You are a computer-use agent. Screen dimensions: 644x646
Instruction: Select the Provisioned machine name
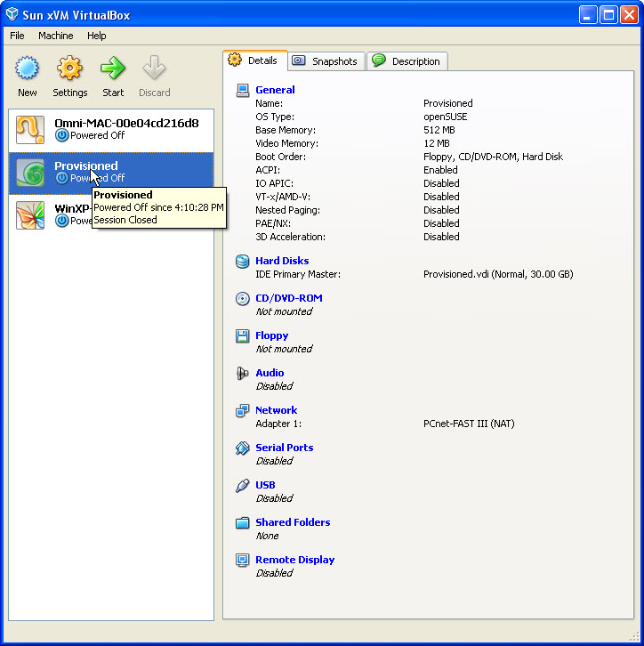[86, 166]
